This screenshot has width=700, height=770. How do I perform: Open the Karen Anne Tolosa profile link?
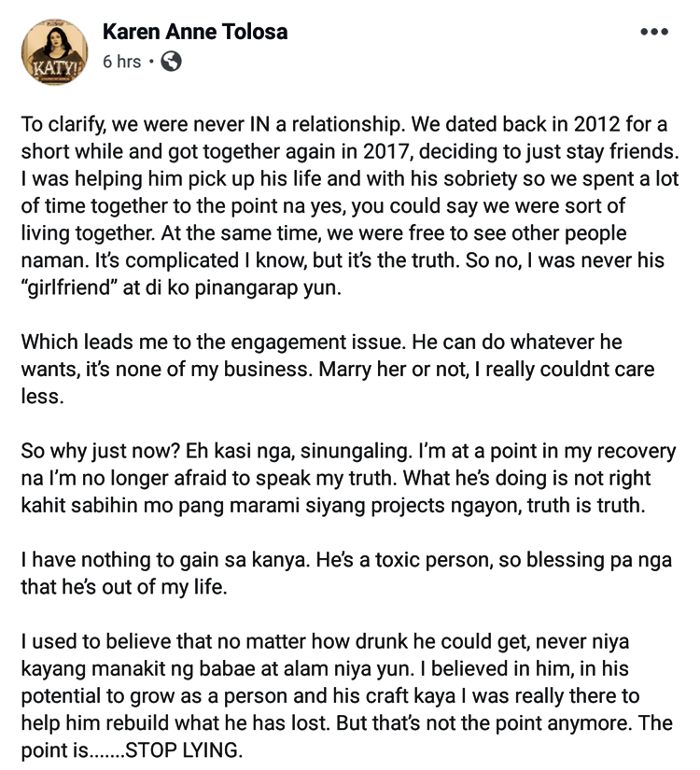pyautogui.click(x=195, y=32)
